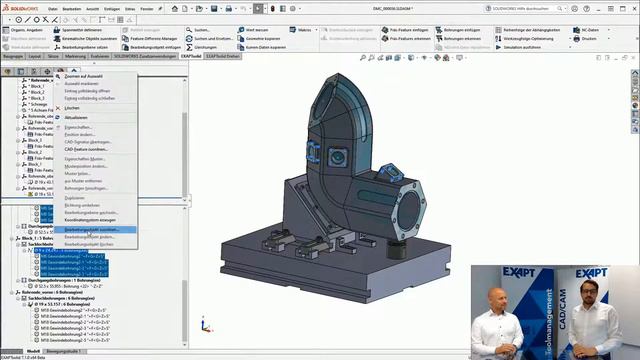Screen dimensions: 640x360
Task: Switch to SOLIDWORKS Zusatzanwendungen tab
Action: (145, 56)
